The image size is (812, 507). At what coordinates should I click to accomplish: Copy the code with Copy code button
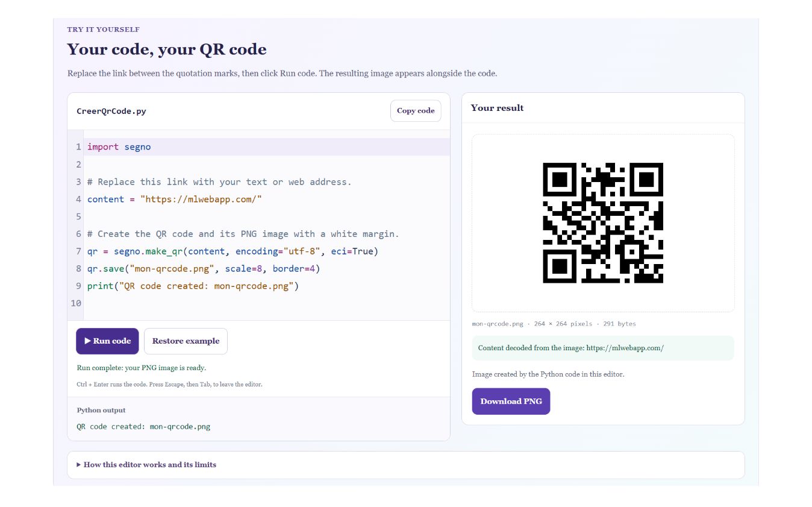pos(416,111)
